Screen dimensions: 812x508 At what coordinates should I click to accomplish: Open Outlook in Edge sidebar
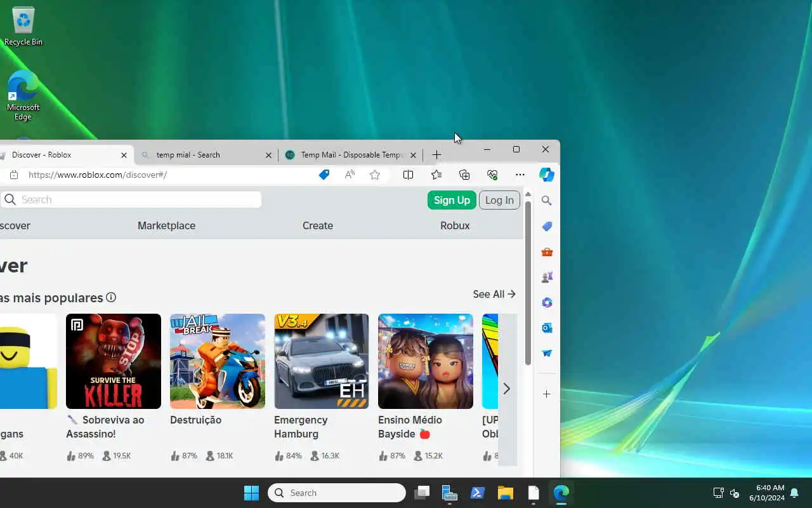(547, 328)
